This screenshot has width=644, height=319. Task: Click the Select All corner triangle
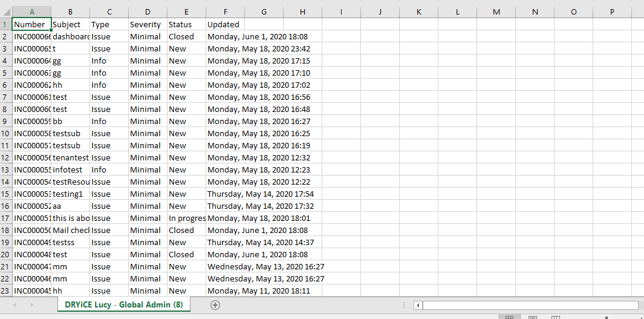coord(6,12)
